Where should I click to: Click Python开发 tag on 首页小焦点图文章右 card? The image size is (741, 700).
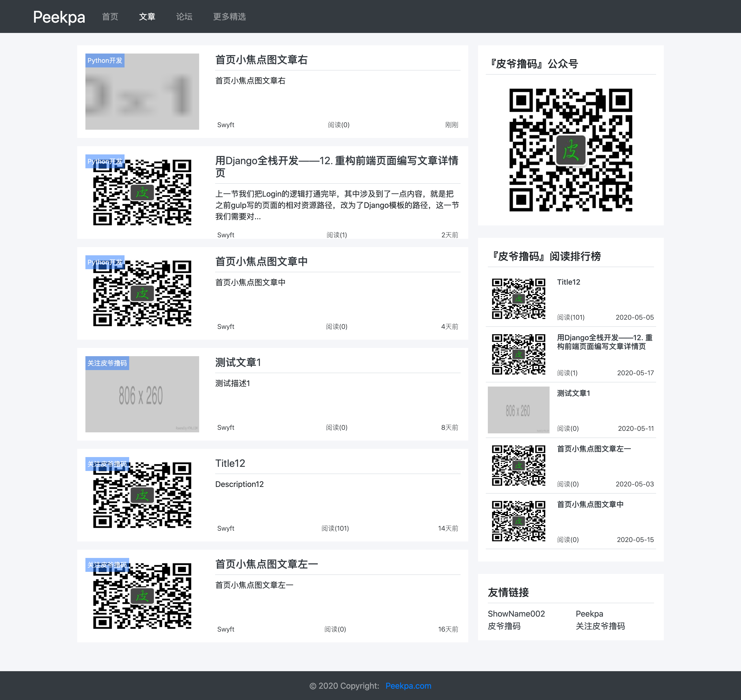(105, 60)
